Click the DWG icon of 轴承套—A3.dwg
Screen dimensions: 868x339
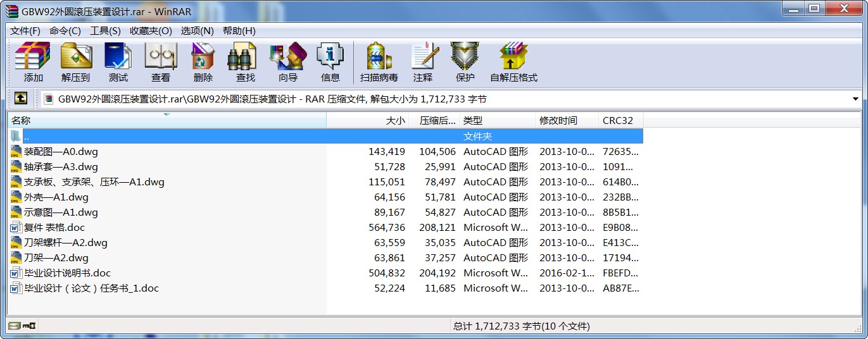(16, 167)
